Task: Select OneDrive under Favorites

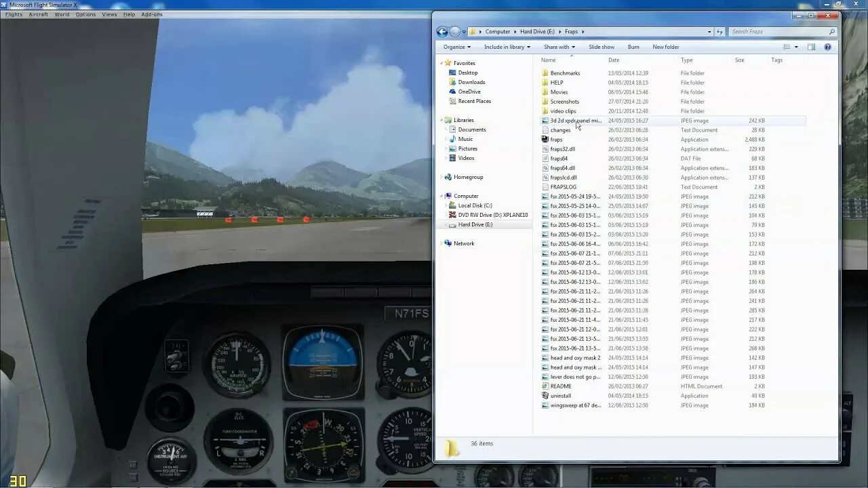Action: click(469, 91)
